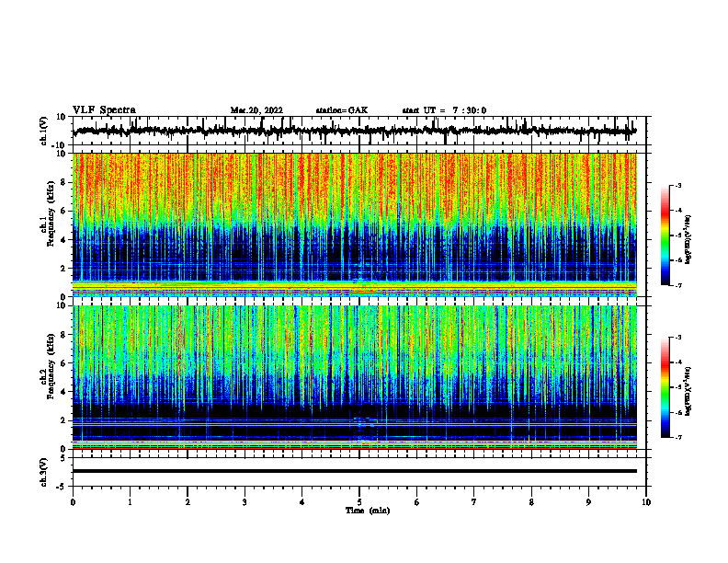Click inside the ch.1 spectrogram panel
Image resolution: width=728 pixels, height=563 pixels.
click(x=354, y=224)
